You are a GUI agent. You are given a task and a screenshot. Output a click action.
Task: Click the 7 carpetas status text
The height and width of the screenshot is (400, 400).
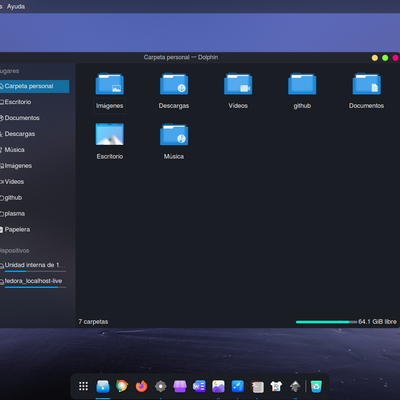tap(93, 322)
